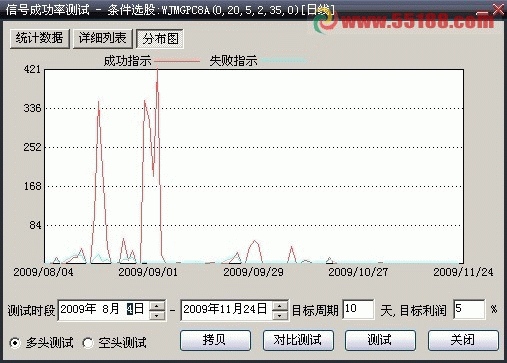
Task: Click the x-axis date 2009/09/01
Action: tap(148, 272)
